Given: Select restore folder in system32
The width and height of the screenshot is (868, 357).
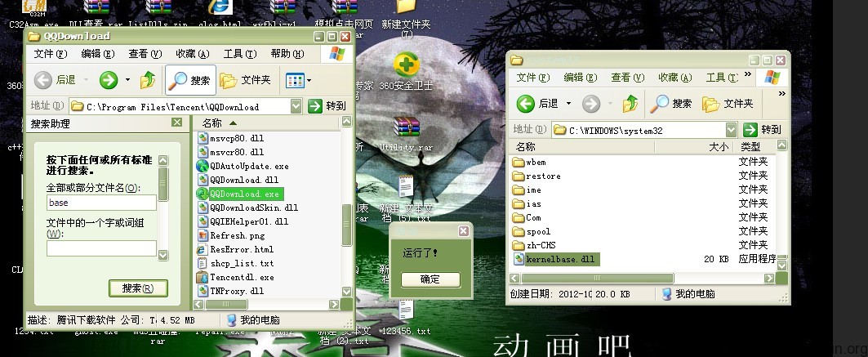Looking at the screenshot, I should (536, 176).
